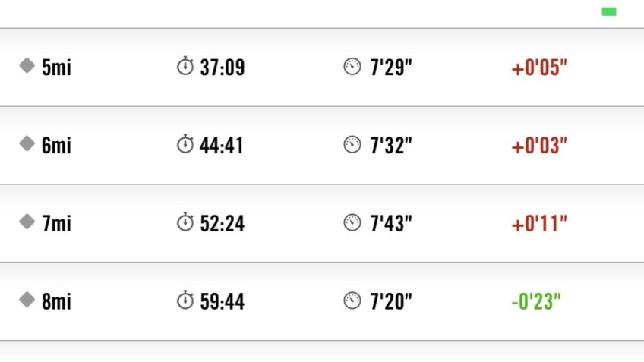Tap the stopwatch icon next to 59:44
Image resolution: width=644 pixels, height=362 pixels.
coord(185,301)
